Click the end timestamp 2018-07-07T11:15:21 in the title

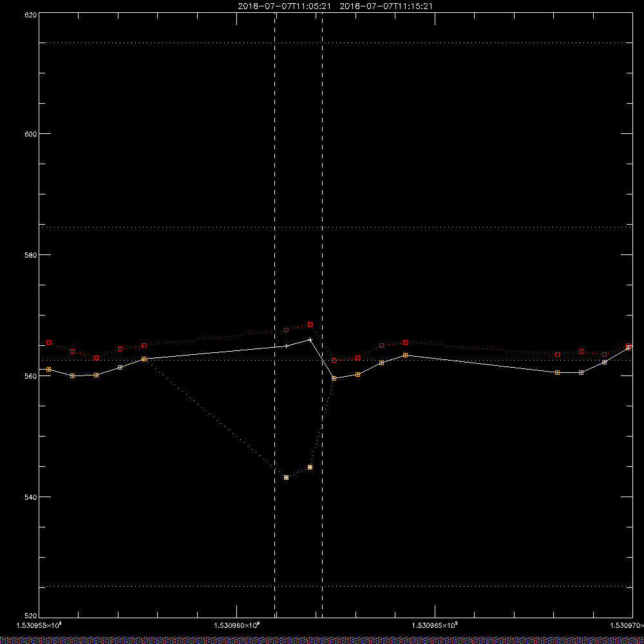(x=386, y=6)
